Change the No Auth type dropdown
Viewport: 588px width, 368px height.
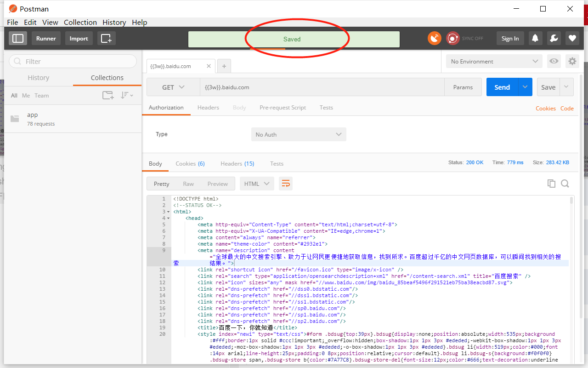pos(299,134)
